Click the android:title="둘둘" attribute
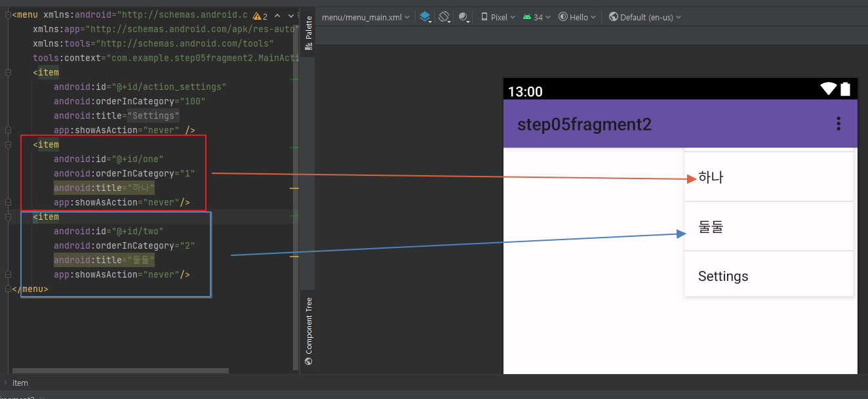 pyautogui.click(x=104, y=260)
